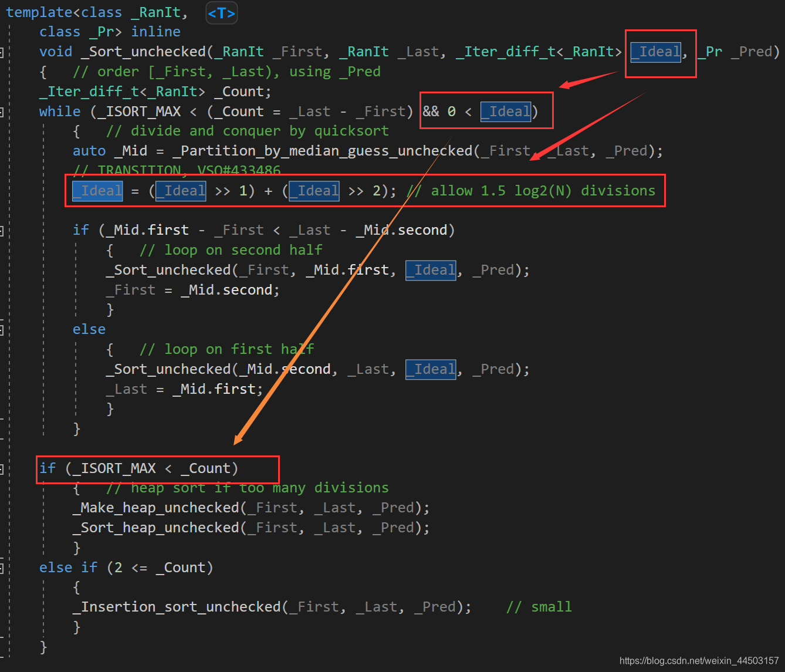This screenshot has height=672, width=785.
Task: Click the comment '// loop on second half'
Action: pos(231,250)
